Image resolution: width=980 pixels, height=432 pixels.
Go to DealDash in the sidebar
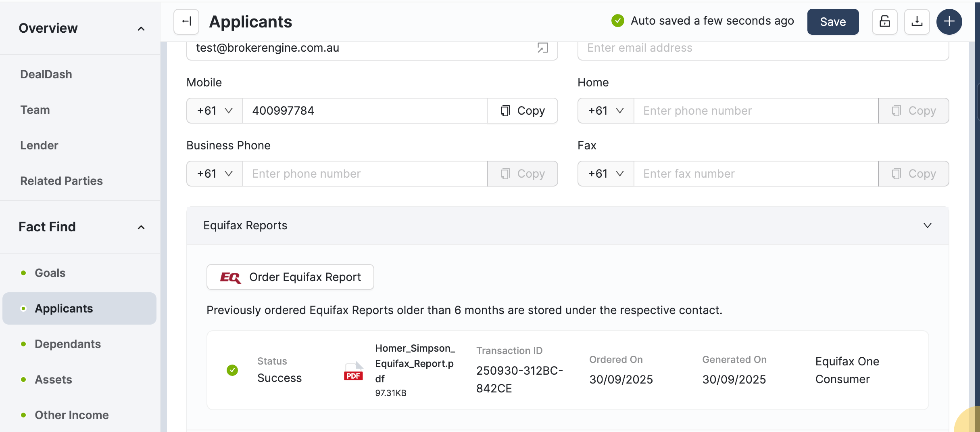coord(46,74)
